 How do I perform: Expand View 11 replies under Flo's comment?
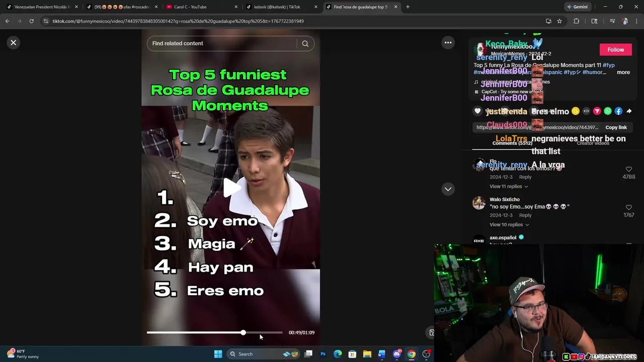coord(508,187)
